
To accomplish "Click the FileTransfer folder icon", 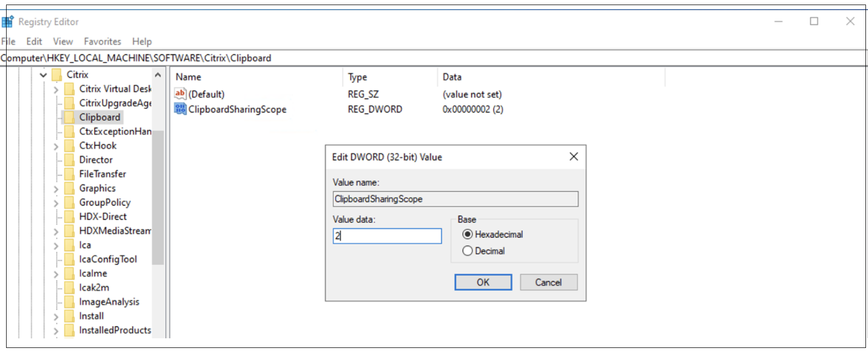I will click(x=70, y=174).
